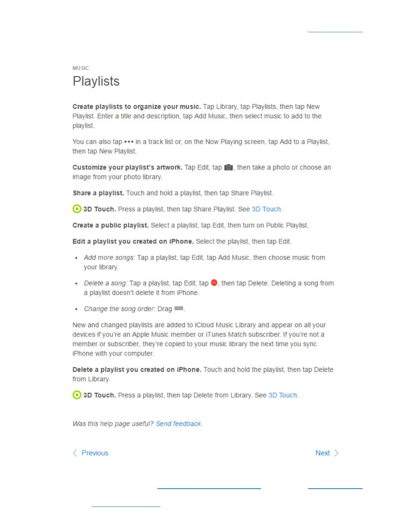Click green 3D Touch icon near Delete from Library
This screenshot has width=411, height=532.
[77, 395]
